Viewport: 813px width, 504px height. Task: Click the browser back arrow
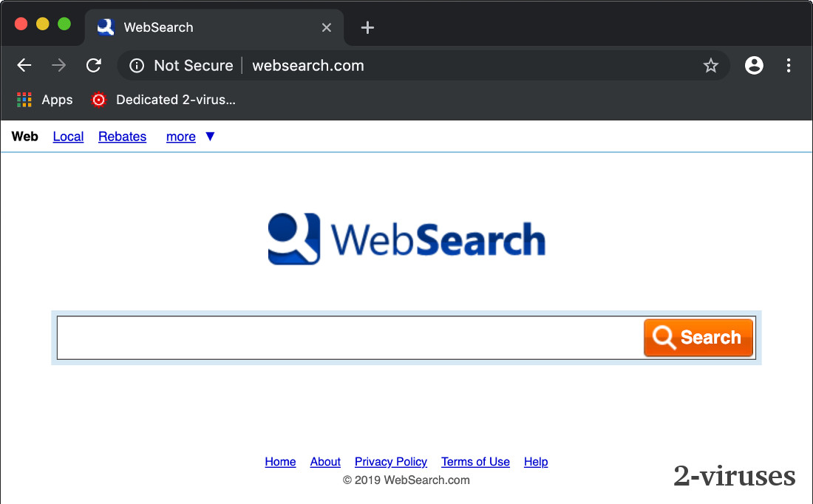pos(24,66)
